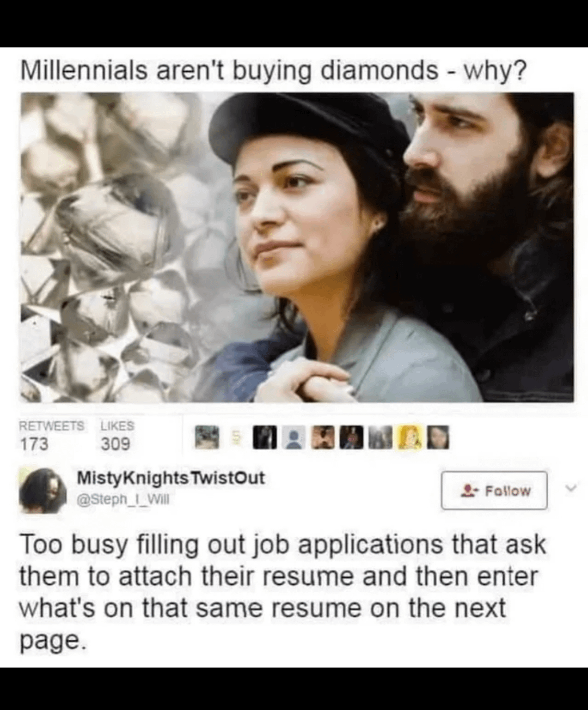Open the dark black-and-white liker avatar

pos(265,436)
